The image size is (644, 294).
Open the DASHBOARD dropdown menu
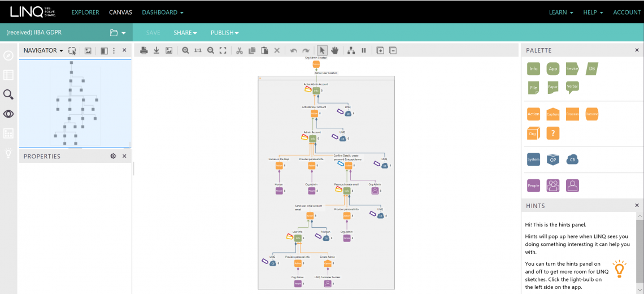(x=163, y=12)
